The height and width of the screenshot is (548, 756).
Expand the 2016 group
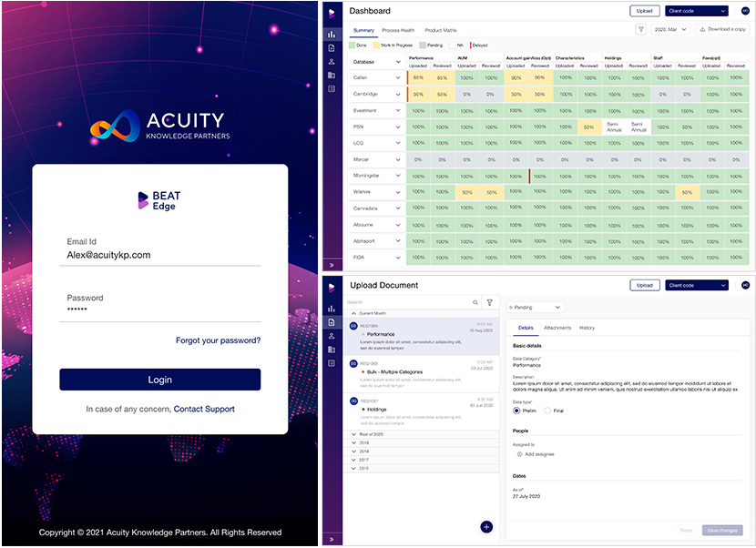pyautogui.click(x=354, y=469)
